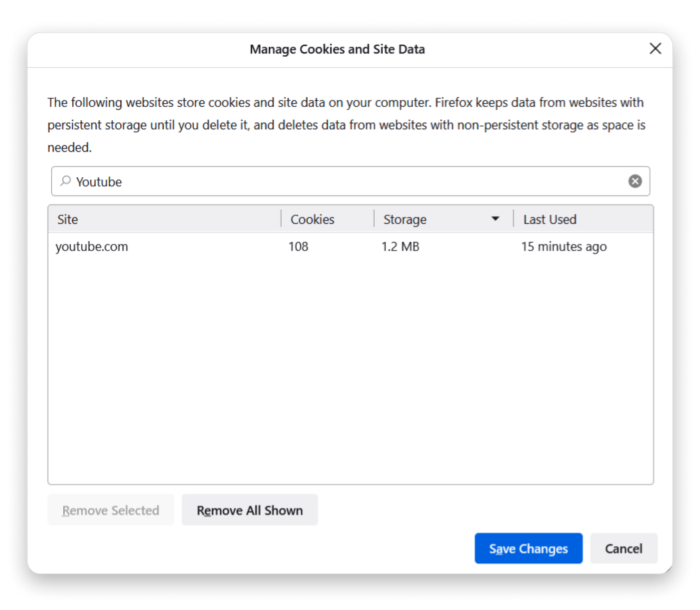Click Remove All Shown
700x610 pixels.
[250, 510]
